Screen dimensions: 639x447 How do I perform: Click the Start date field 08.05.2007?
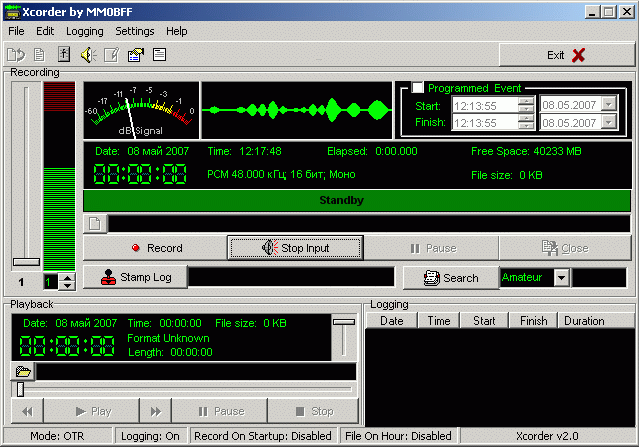[571, 104]
